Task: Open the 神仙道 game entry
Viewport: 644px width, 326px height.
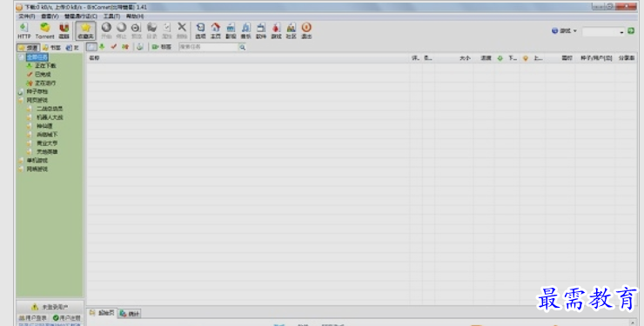Action: (44, 126)
